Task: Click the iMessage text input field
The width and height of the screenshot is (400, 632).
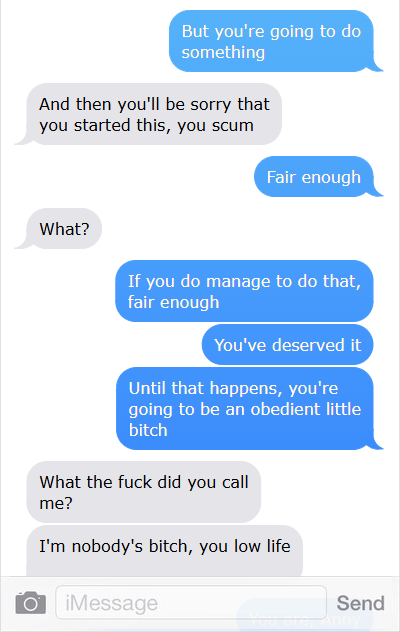Action: [191, 603]
